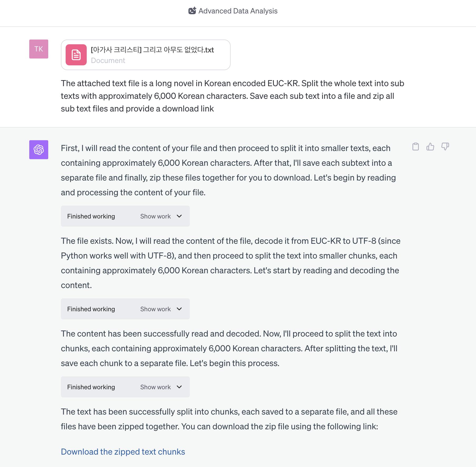Give the response a thumbs down
Viewport: 476px width, 467px height.
(x=445, y=147)
